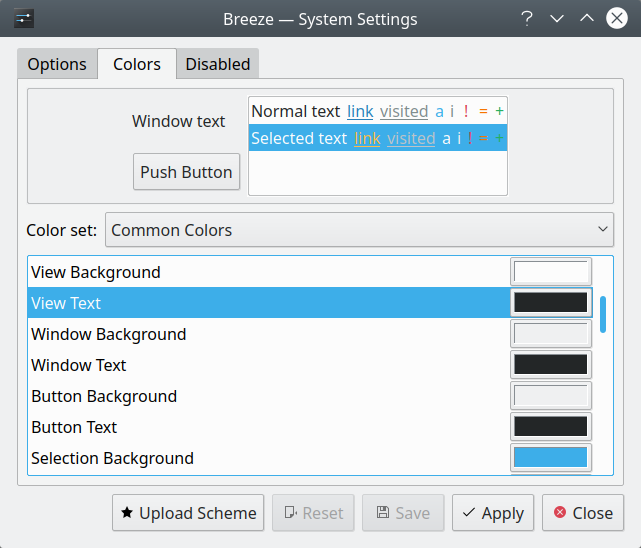The width and height of the screenshot is (641, 548).
Task: Maximize the window with up chevron
Action: pos(587,19)
